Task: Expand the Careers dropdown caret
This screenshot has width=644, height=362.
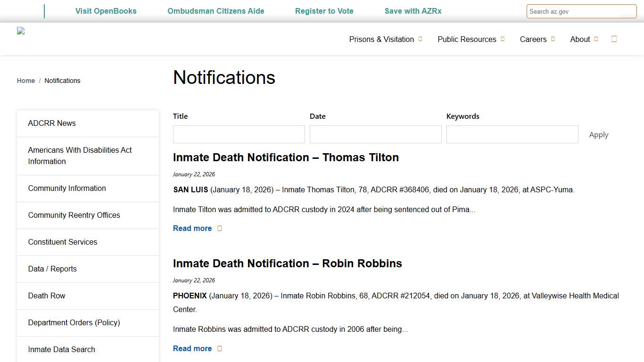Action: click(x=552, y=39)
